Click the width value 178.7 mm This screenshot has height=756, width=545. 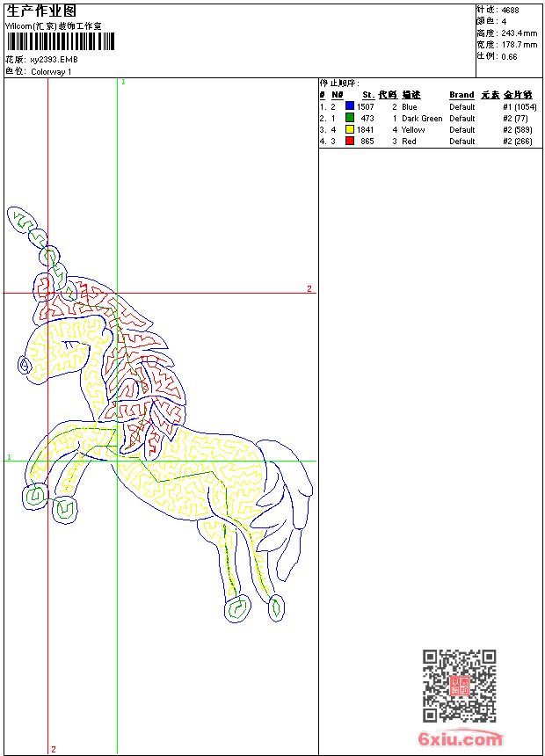point(519,45)
